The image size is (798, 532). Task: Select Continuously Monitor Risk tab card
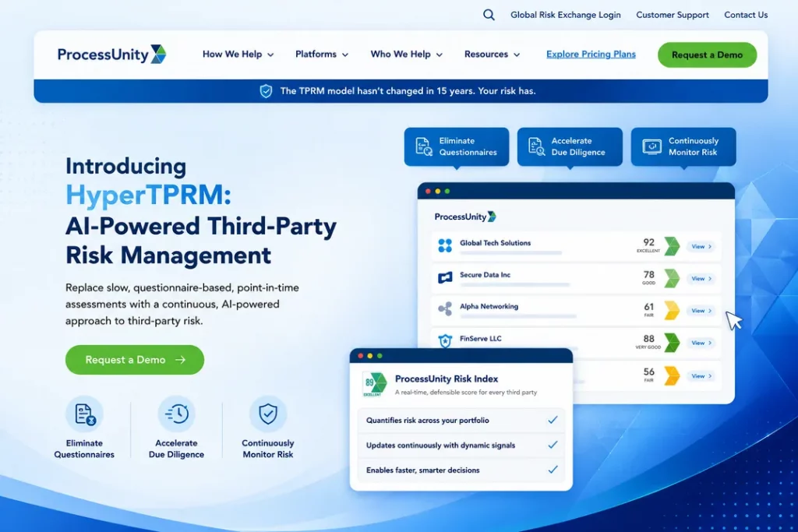pyautogui.click(x=683, y=146)
